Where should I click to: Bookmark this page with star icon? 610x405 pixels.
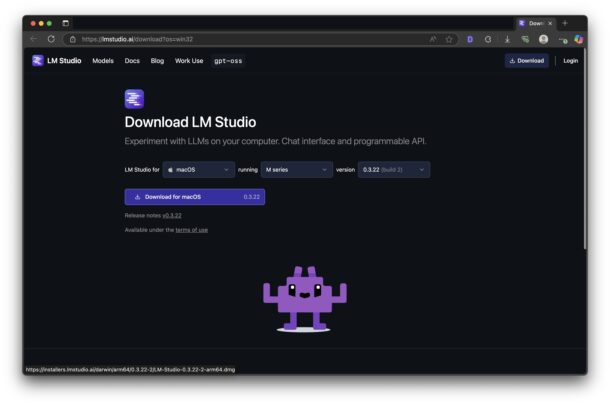[x=449, y=39]
